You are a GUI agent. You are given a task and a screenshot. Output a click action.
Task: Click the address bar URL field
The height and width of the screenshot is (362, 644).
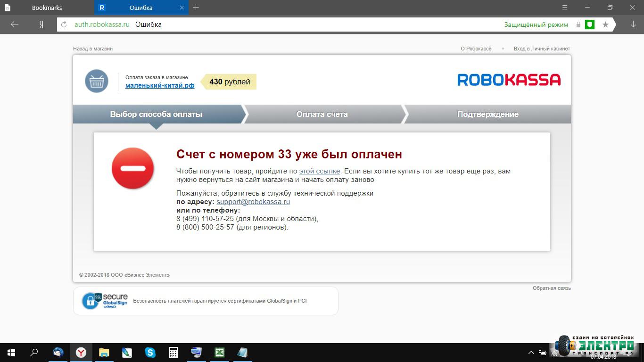pos(283,25)
